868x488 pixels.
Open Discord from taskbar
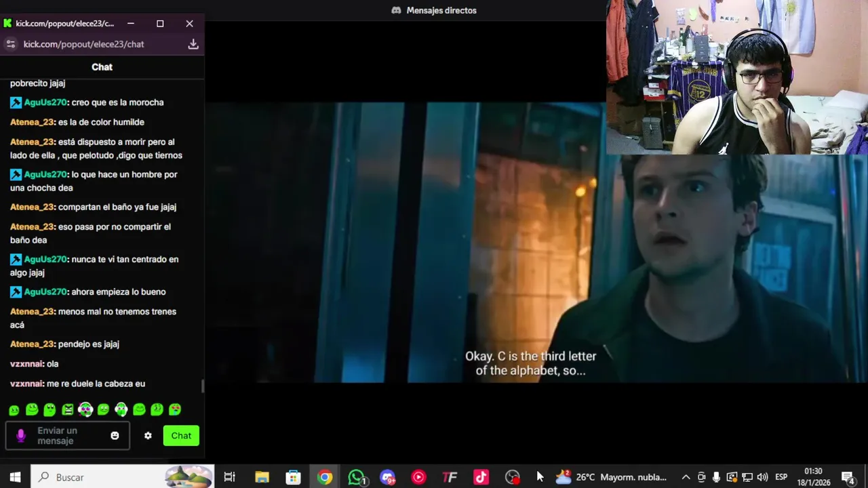387,477
